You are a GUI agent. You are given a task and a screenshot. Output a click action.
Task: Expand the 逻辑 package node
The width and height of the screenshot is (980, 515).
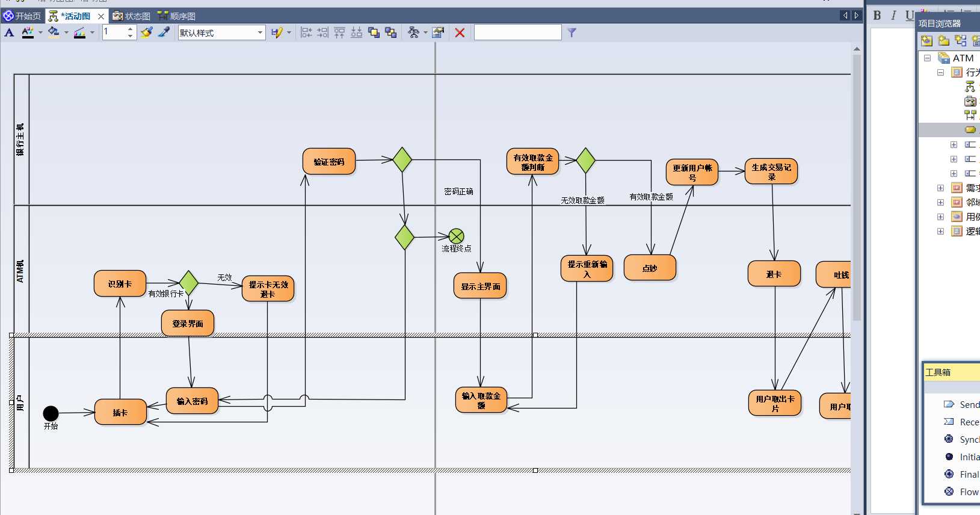[940, 231]
